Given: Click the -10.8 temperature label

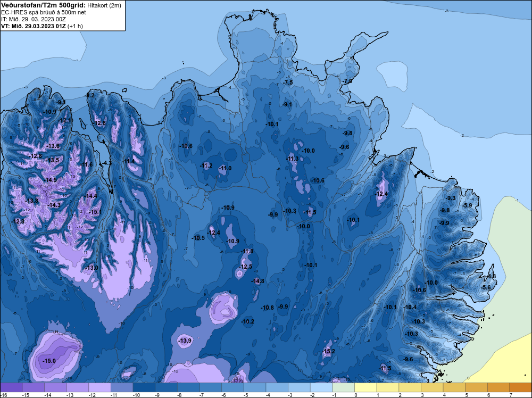Looking at the screenshot, I should (268, 308).
